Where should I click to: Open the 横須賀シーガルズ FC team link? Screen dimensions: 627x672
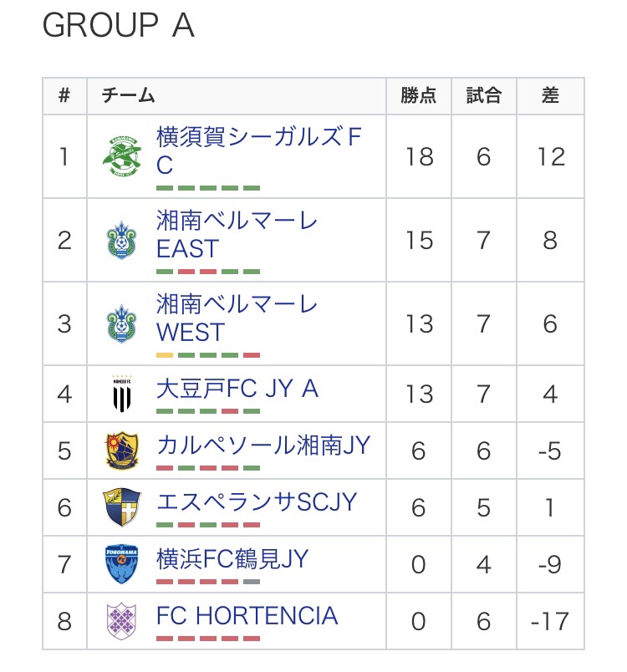click(x=259, y=150)
